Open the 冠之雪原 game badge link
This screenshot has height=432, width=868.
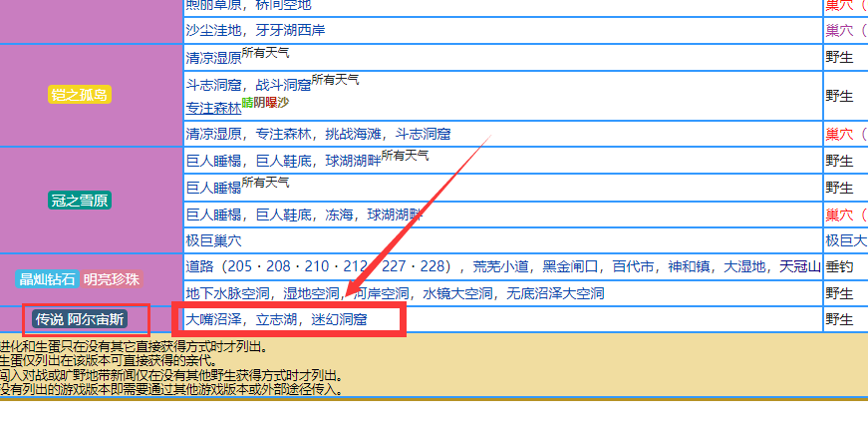pos(80,200)
